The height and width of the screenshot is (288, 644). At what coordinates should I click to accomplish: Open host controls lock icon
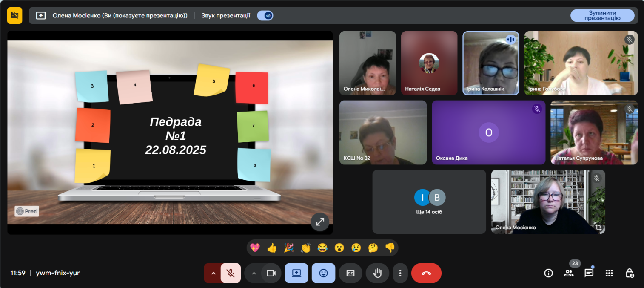(630, 274)
